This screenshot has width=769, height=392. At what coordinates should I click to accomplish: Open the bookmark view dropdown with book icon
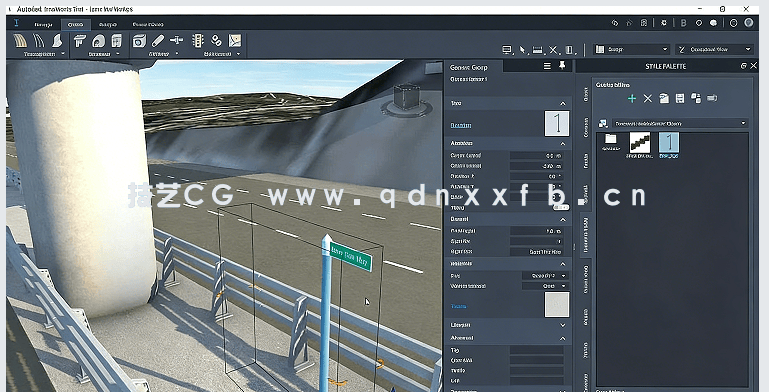click(632, 50)
